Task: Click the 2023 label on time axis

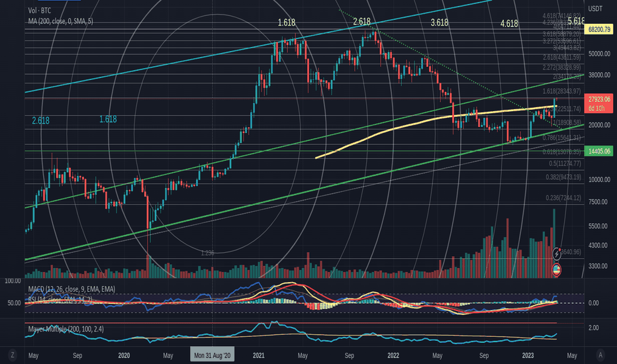Action: [528, 355]
